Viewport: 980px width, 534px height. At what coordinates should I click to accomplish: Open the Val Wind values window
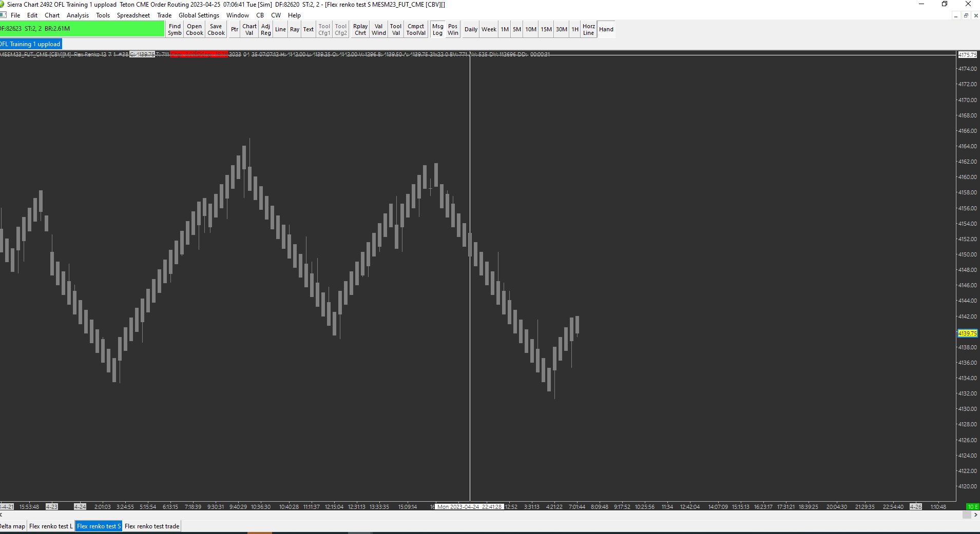click(x=379, y=29)
